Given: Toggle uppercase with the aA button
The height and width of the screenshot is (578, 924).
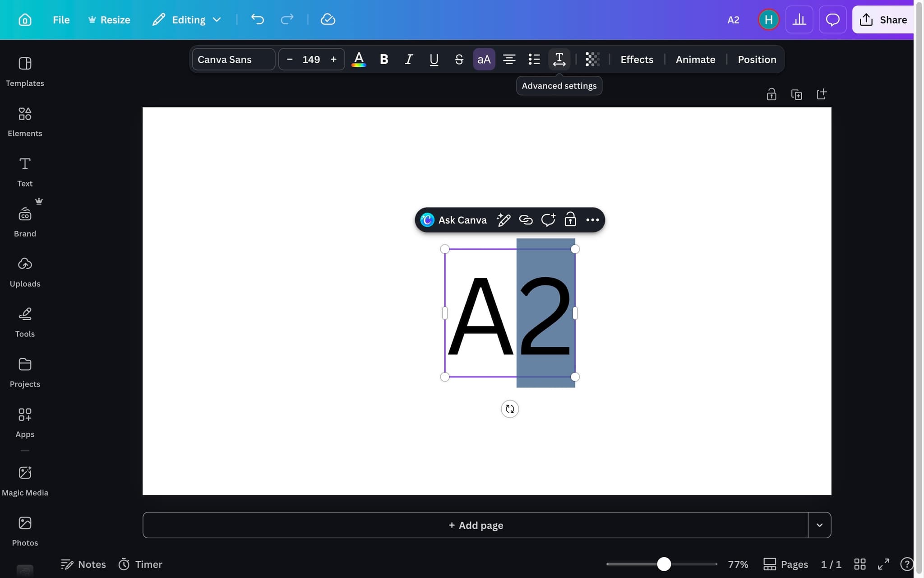Looking at the screenshot, I should point(483,59).
